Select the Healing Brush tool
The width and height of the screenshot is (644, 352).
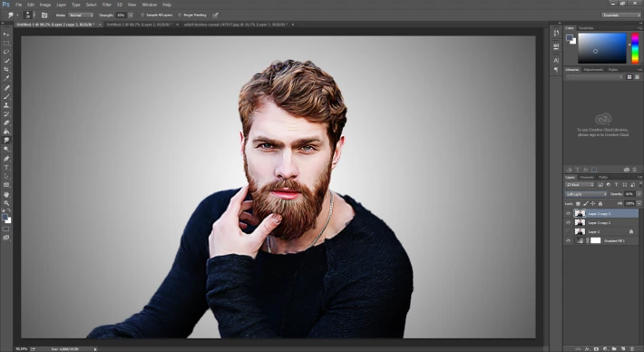(x=6, y=88)
